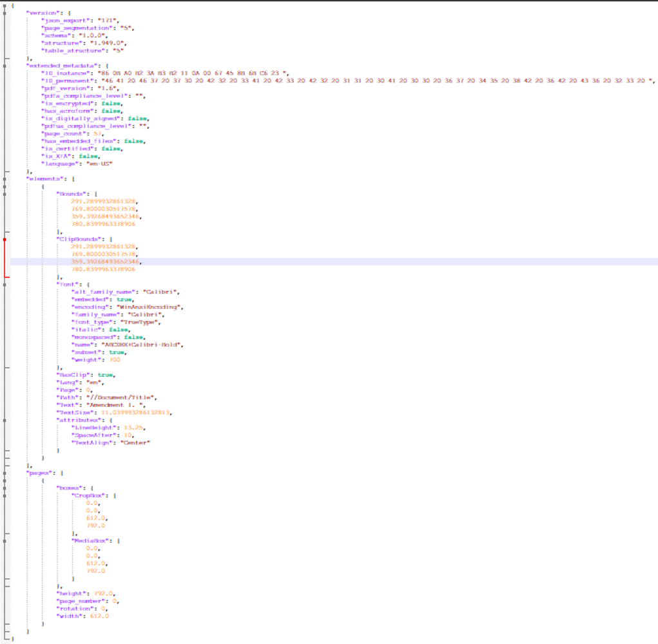Click the "is_XFA" key
Image resolution: width=658 pixels, height=644 pixels.
[57, 156]
